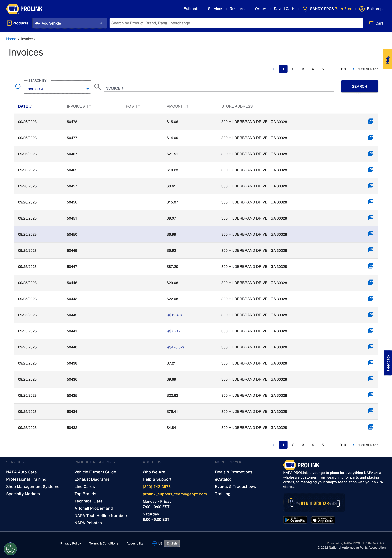Go to page 3 in bottom pagination
Viewport: 392px width, 558px height.
pyautogui.click(x=303, y=445)
